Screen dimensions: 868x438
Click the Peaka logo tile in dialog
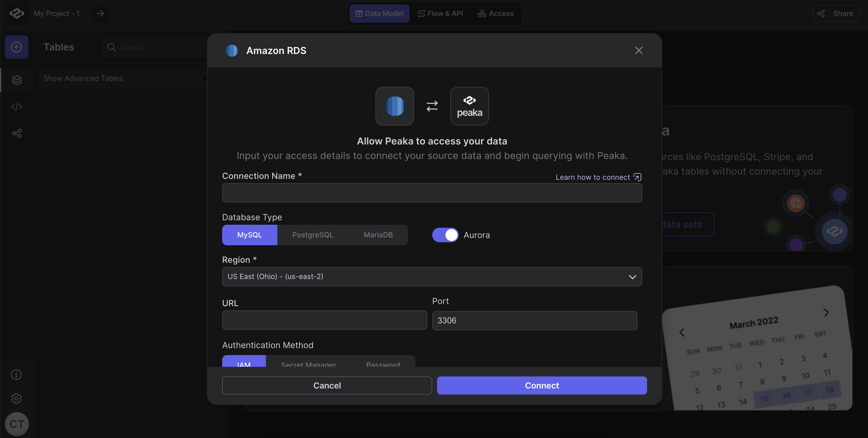(x=469, y=106)
